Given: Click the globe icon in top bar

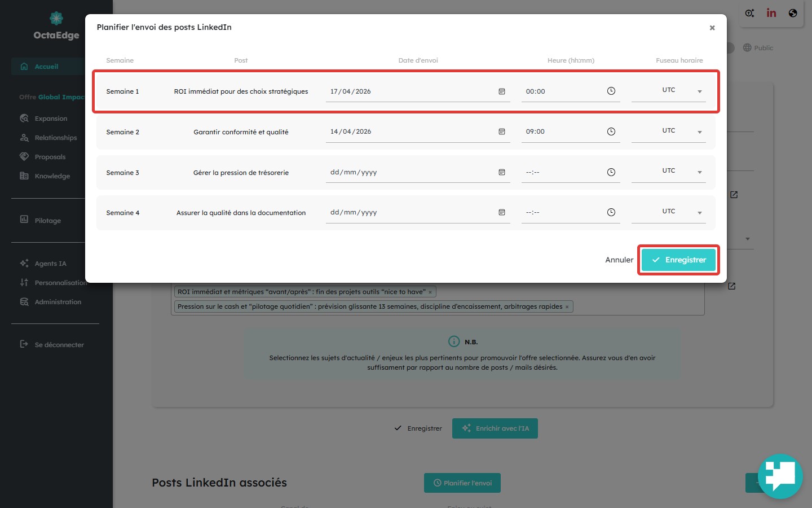Looking at the screenshot, I should [x=793, y=13].
